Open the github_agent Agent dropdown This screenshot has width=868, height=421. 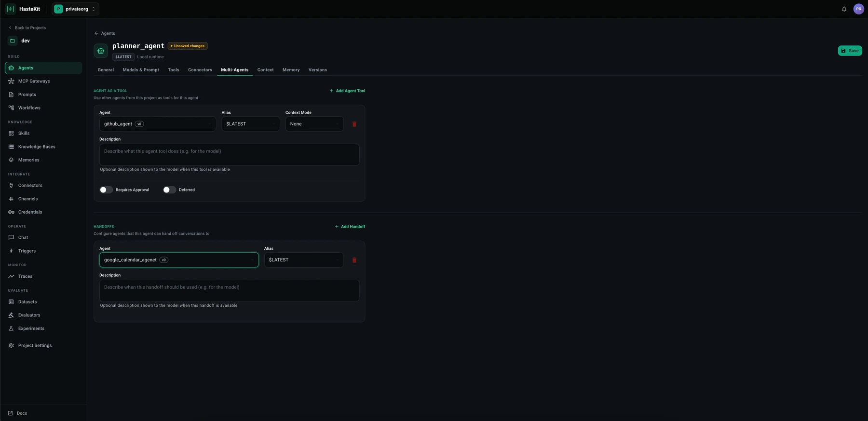click(x=158, y=124)
